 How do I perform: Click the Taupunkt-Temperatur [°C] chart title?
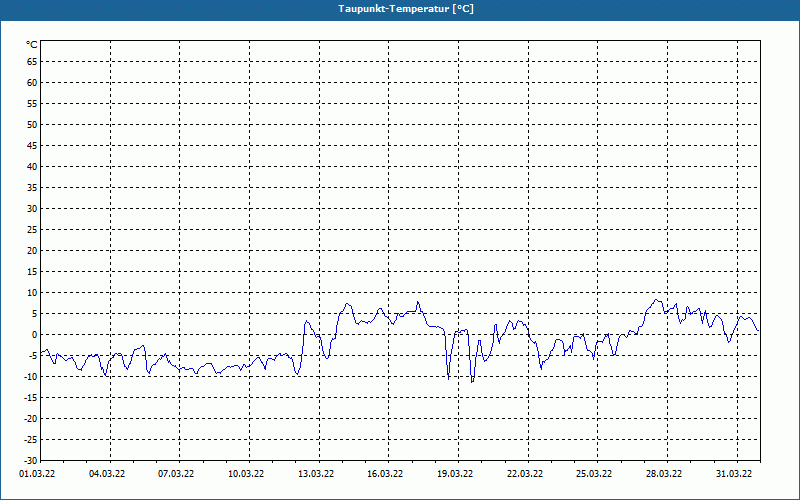point(406,9)
